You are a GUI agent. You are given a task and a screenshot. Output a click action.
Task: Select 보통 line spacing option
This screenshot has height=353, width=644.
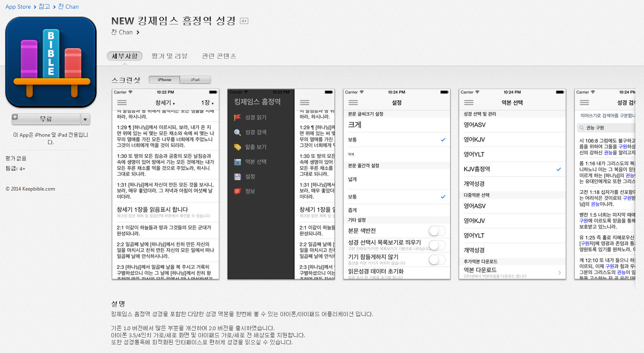pos(397,197)
